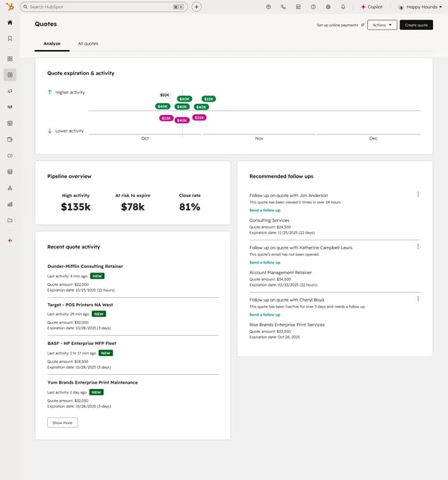Click the Nov label on the chart axis

tap(259, 138)
